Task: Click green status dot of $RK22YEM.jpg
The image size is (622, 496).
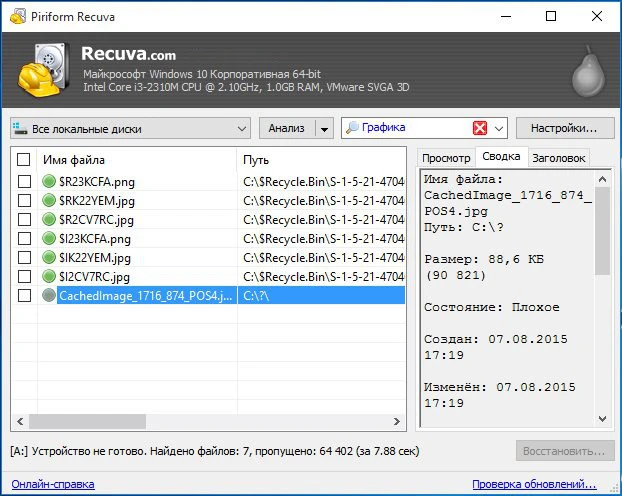Action: (x=50, y=201)
